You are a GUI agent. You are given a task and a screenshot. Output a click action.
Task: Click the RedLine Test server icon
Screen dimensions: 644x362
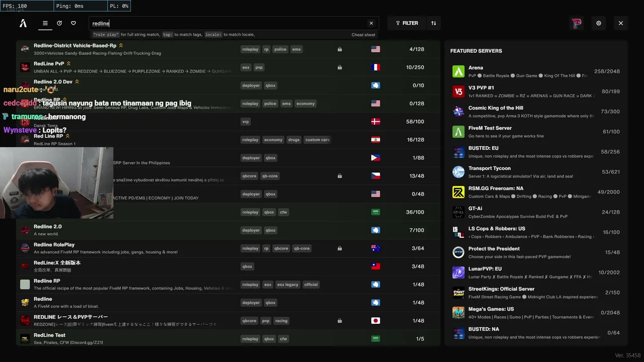click(25, 339)
